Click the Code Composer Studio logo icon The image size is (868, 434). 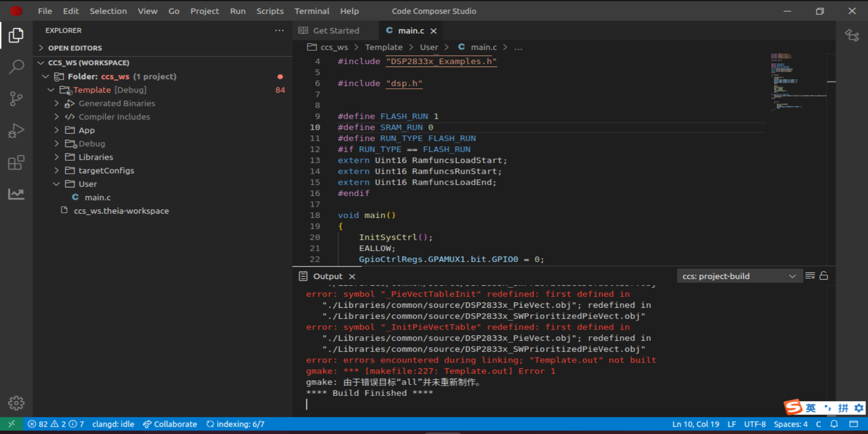pos(16,11)
